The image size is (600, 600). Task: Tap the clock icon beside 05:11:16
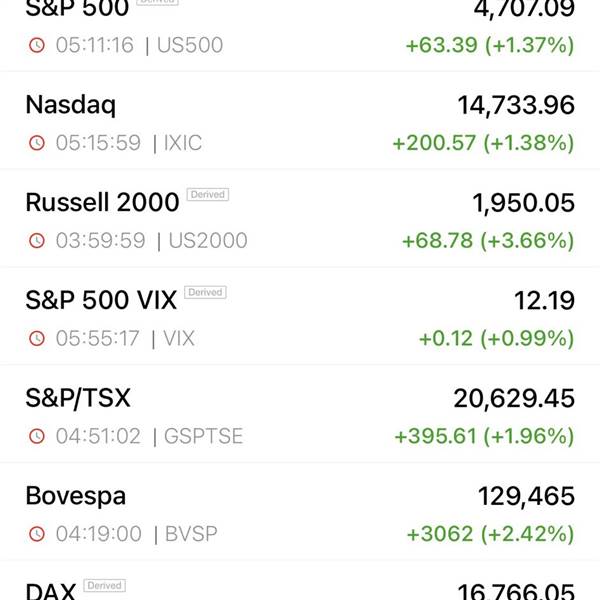(x=37, y=45)
